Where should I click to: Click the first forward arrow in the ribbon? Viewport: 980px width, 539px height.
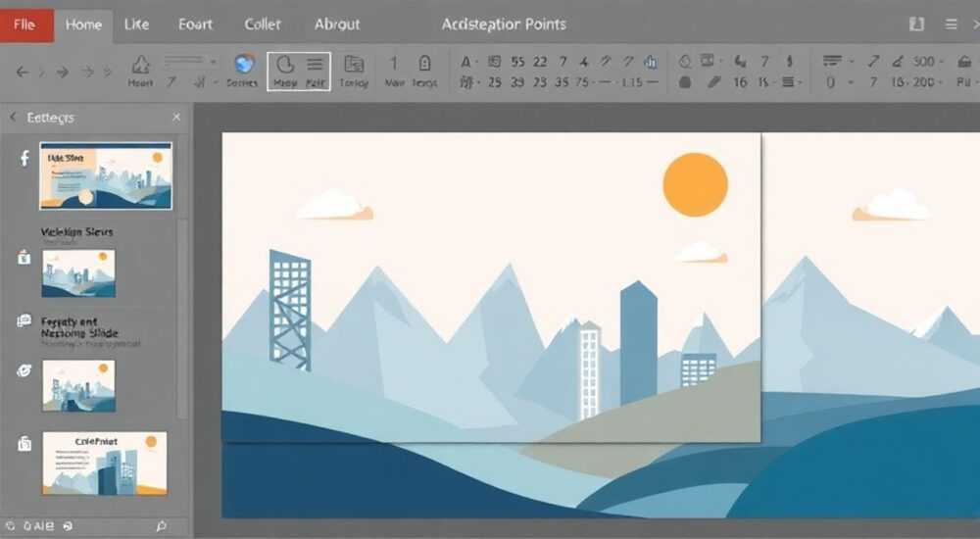click(x=62, y=72)
